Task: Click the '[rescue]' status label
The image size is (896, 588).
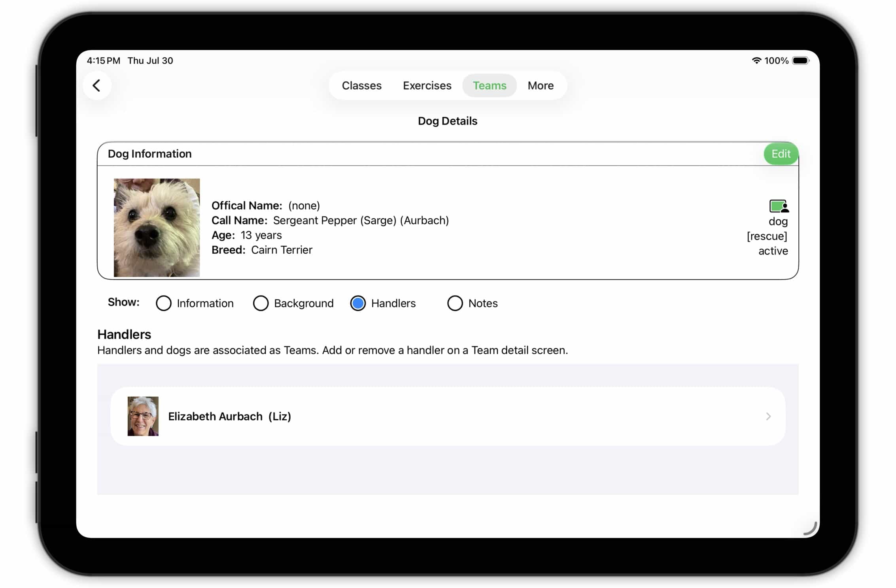Action: (767, 236)
